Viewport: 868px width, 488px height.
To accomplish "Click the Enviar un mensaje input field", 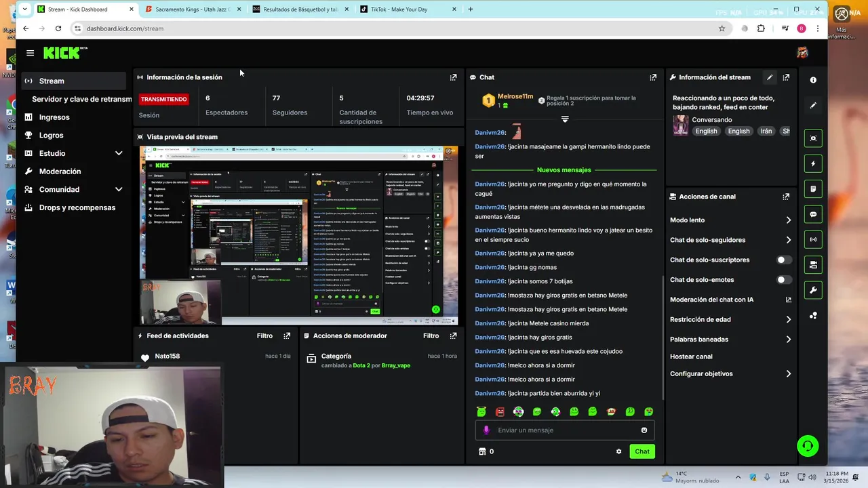I will (x=565, y=430).
